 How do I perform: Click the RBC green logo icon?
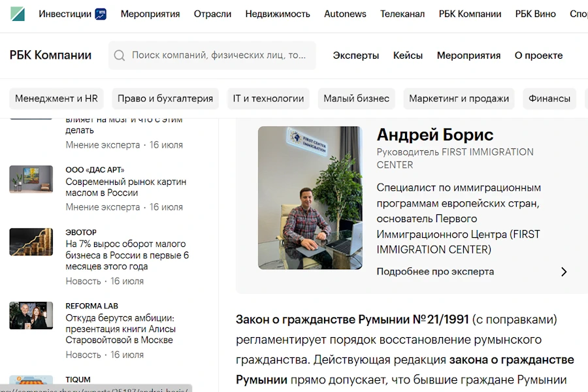coord(18,14)
